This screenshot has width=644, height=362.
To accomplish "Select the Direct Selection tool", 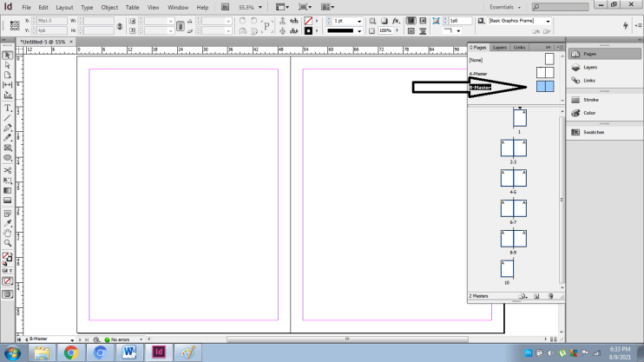I will tap(8, 65).
